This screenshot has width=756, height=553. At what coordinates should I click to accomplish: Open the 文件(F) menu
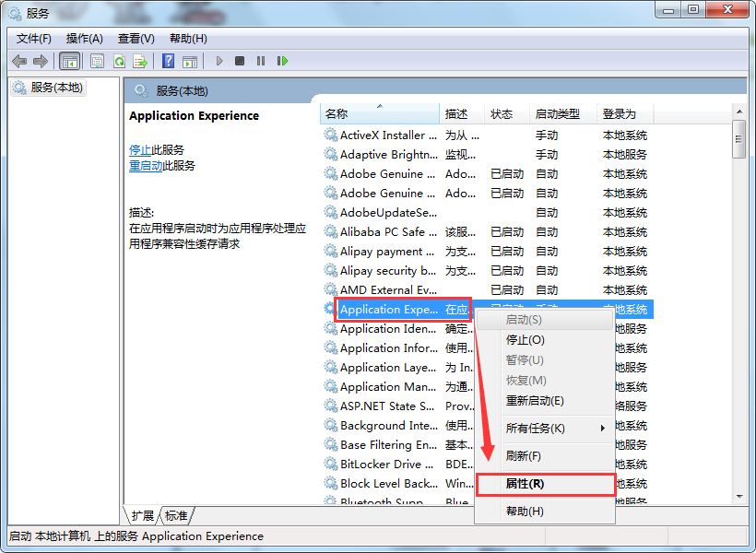click(x=34, y=39)
